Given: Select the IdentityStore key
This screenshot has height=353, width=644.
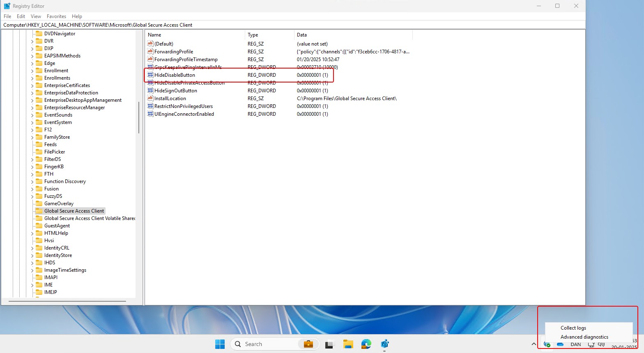Looking at the screenshot, I should pos(58,255).
